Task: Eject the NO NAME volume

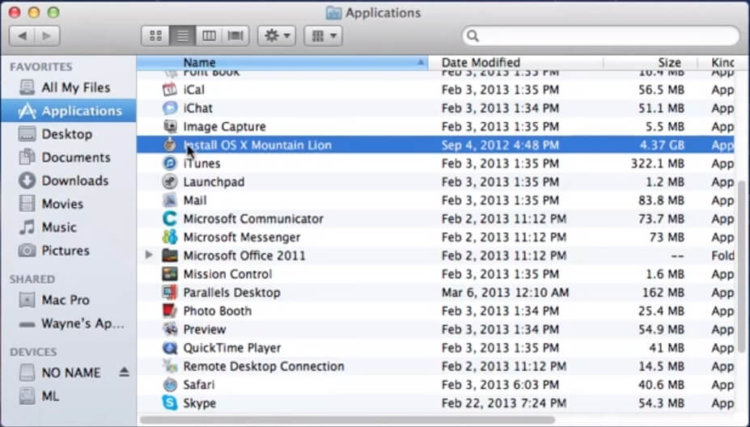Action: coord(124,372)
